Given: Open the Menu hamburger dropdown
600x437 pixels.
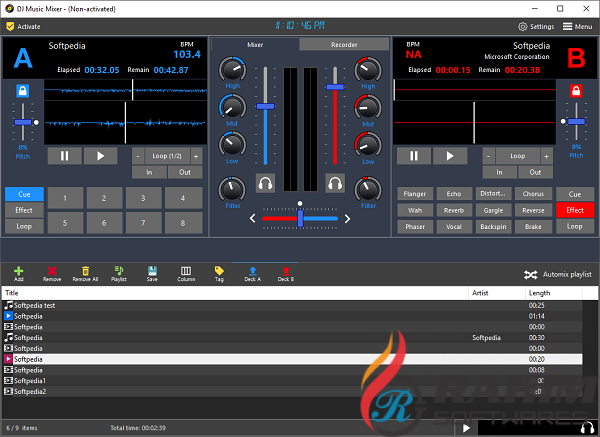Looking at the screenshot, I should click(x=576, y=26).
